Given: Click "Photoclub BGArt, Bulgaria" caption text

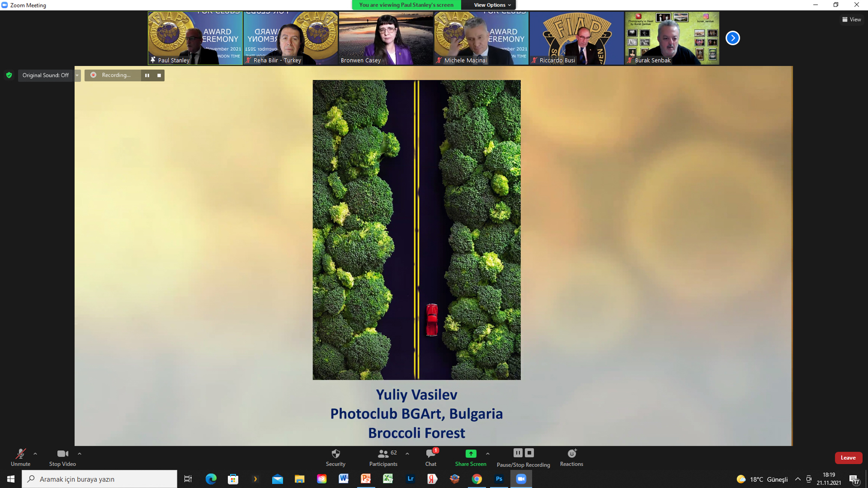Looking at the screenshot, I should click(x=417, y=414).
